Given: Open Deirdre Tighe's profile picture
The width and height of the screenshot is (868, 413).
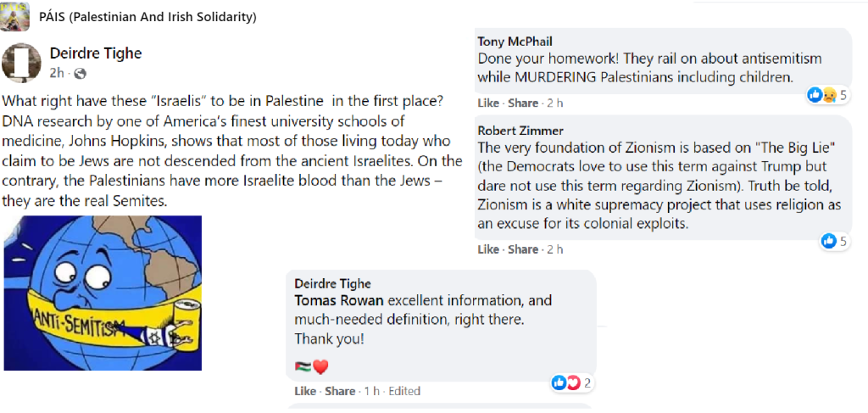Looking at the screenshot, I should 22,62.
